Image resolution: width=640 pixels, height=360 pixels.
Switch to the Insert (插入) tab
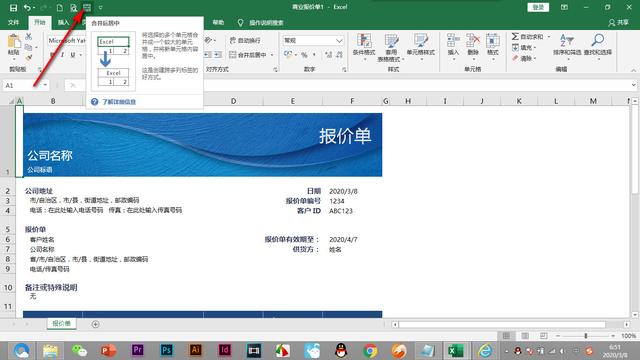(63, 22)
